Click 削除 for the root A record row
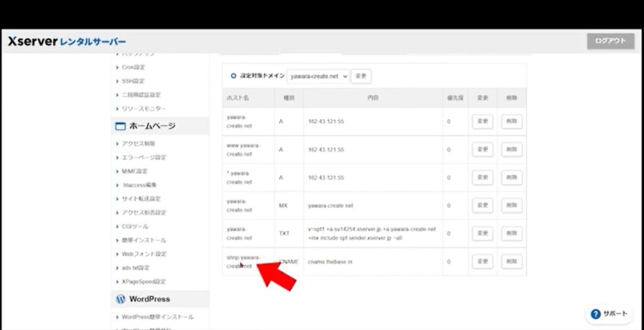644x330 pixels. 512,122
